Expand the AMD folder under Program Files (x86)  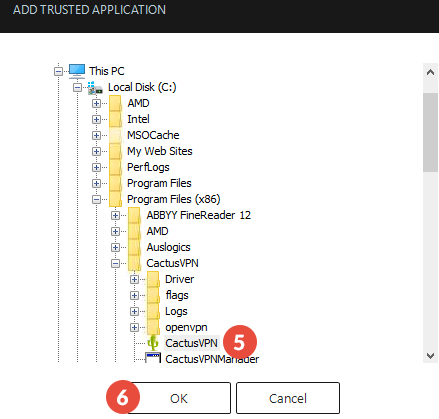click(115, 231)
